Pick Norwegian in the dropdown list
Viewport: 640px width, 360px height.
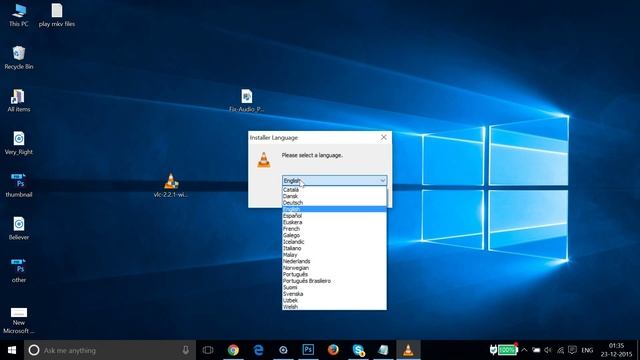pos(334,268)
